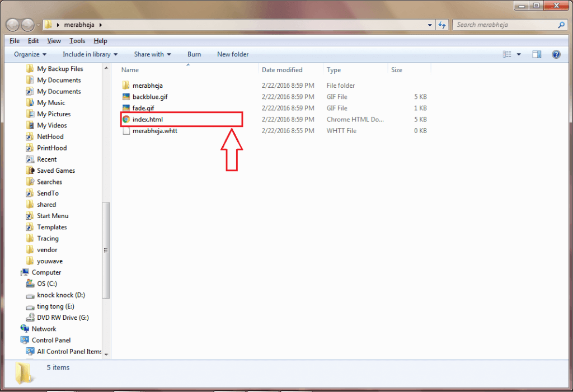Image resolution: width=573 pixels, height=392 pixels.
Task: Open the Share with dropdown
Action: click(152, 54)
